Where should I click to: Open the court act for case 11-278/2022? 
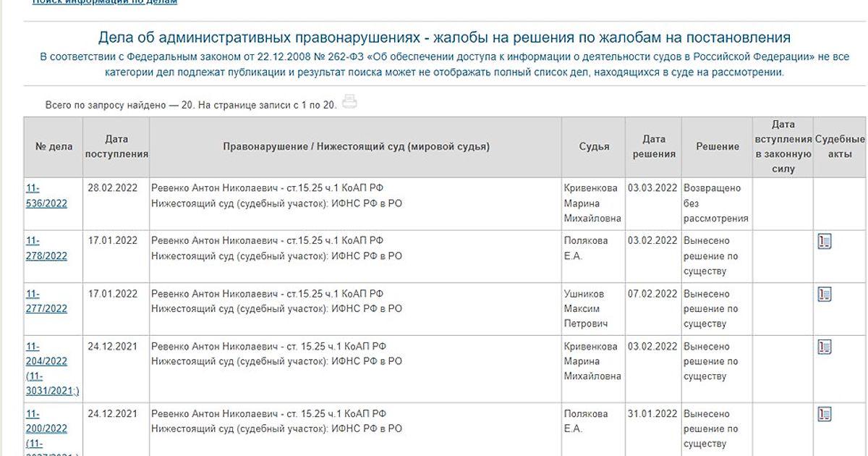click(824, 241)
